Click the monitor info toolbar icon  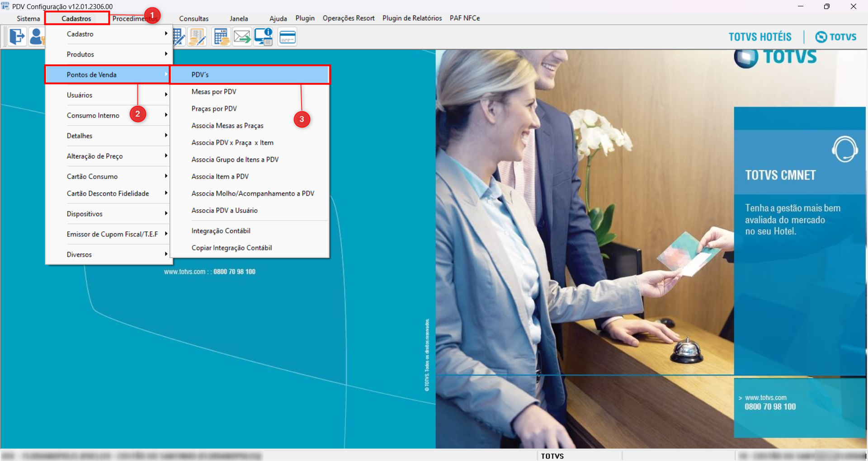pos(263,37)
